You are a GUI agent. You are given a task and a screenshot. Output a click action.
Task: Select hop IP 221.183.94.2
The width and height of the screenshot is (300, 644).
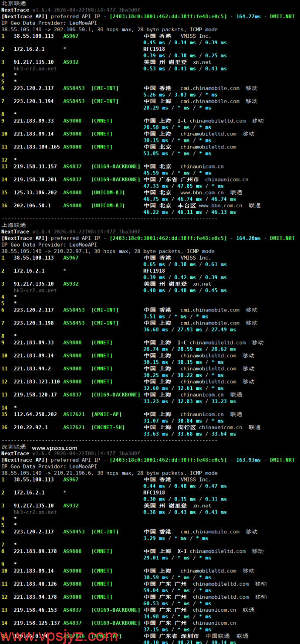click(32, 369)
